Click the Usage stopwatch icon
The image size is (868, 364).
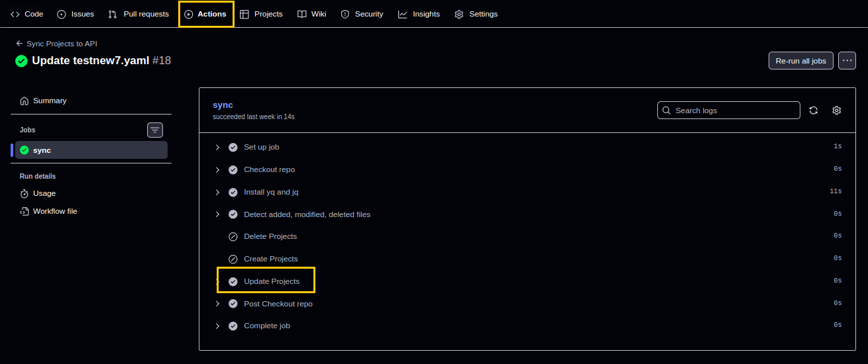point(25,193)
